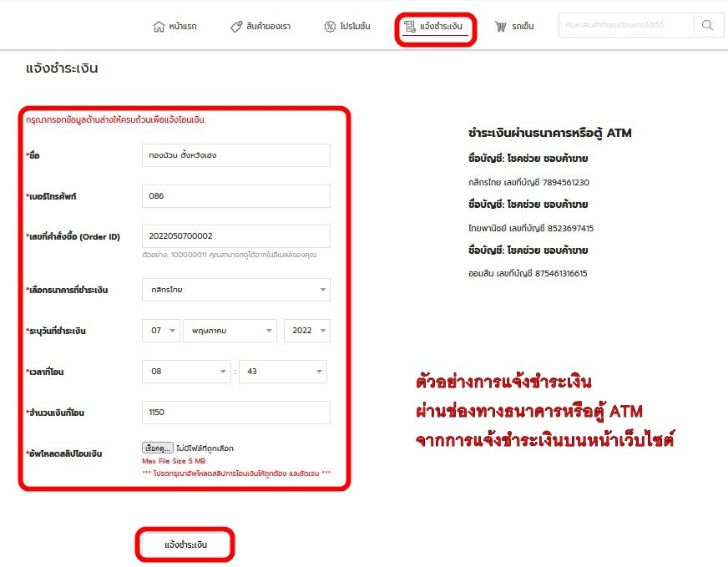Expand the year dropdown showing 2022
Screen dimensions: 728x567
pos(306,331)
